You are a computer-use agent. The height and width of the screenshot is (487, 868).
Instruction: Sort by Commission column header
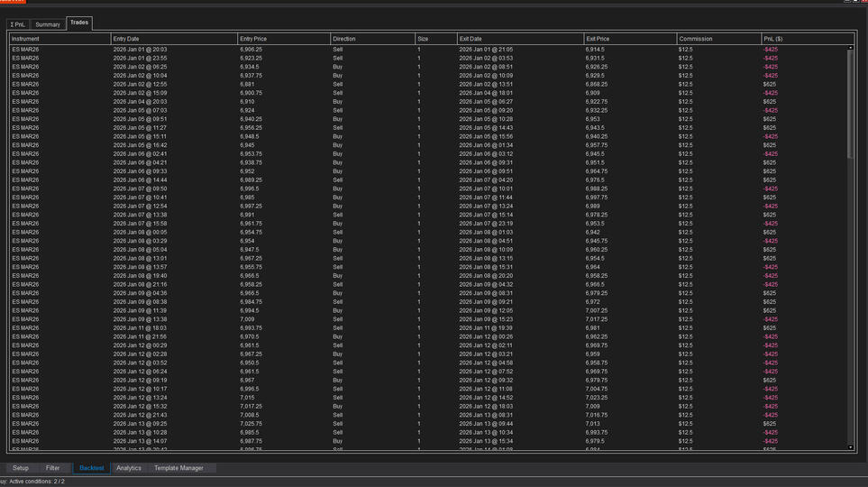[717, 39]
